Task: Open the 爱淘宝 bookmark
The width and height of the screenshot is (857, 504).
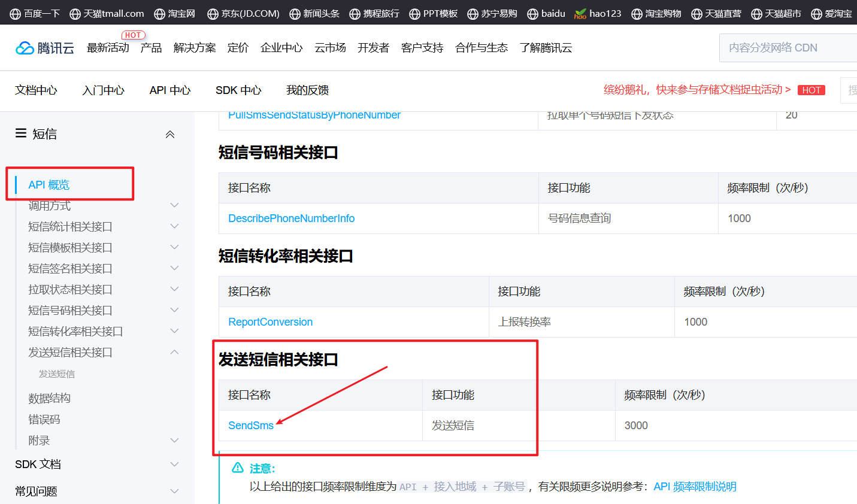Action: pyautogui.click(x=831, y=13)
